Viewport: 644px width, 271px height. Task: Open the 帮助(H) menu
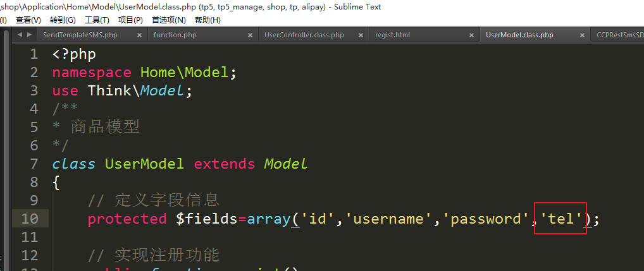(207, 20)
